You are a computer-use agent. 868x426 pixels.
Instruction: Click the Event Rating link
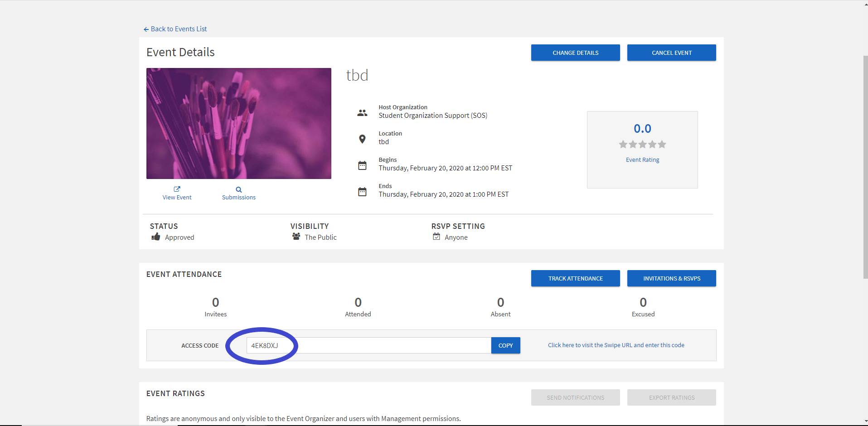[642, 160]
